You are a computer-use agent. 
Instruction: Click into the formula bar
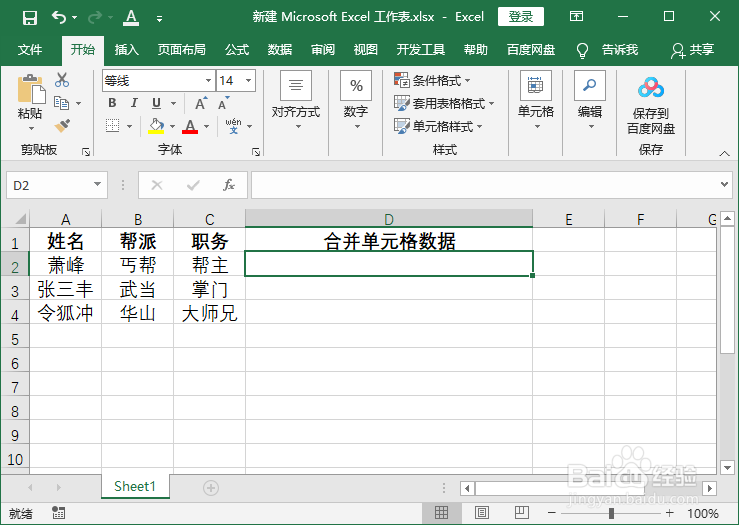pyautogui.click(x=484, y=185)
